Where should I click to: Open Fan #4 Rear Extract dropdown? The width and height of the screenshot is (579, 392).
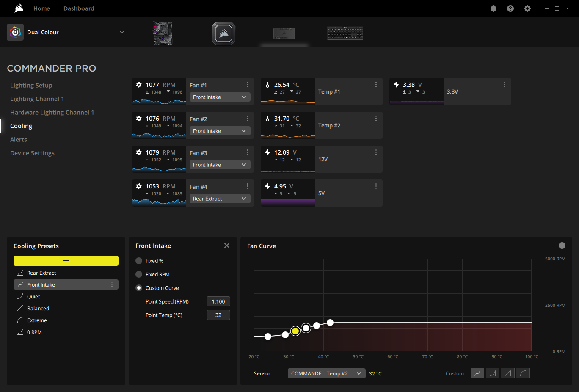click(220, 199)
